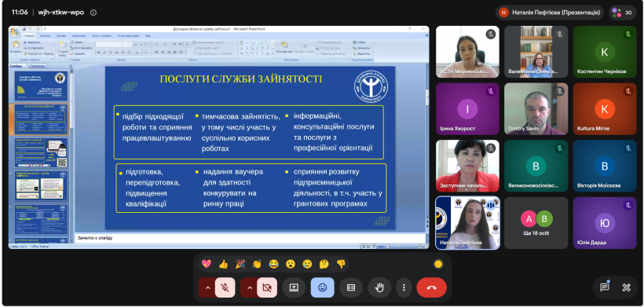Unmute the microphone button
644x307 pixels.
point(225,287)
